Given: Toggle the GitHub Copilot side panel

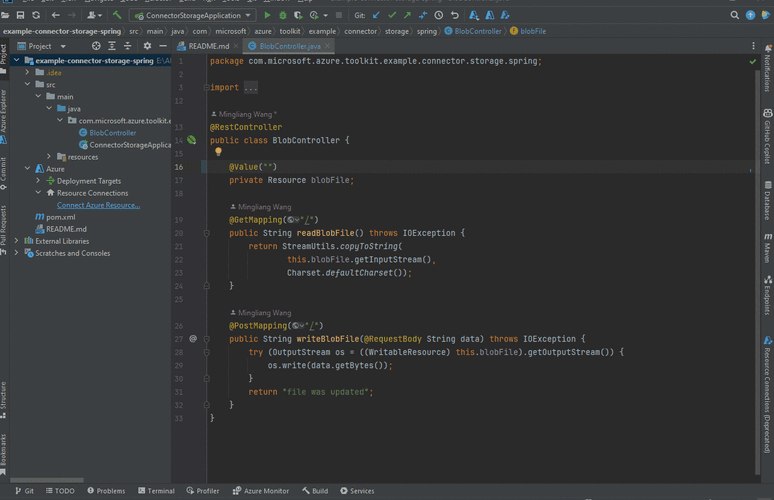Looking at the screenshot, I should 768,136.
